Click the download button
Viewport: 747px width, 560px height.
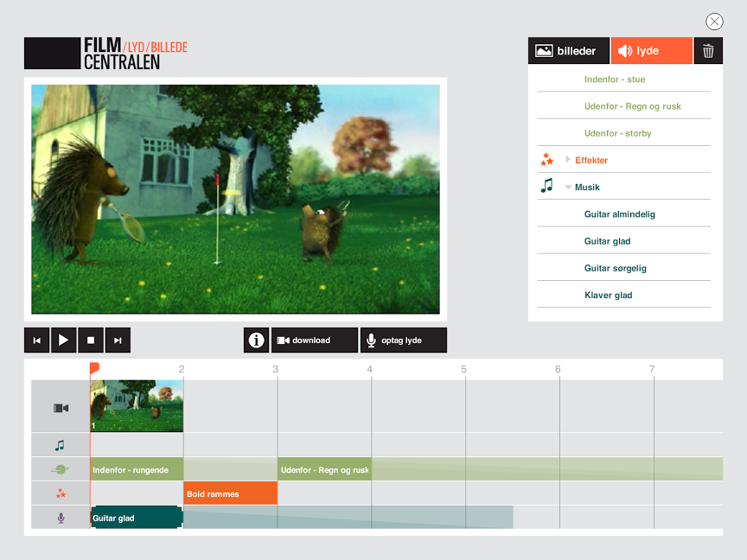coord(315,340)
